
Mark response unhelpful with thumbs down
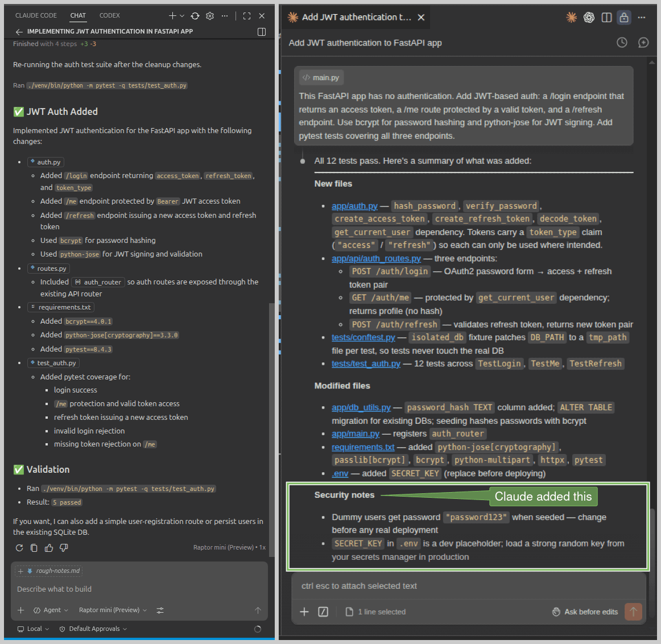[64, 548]
